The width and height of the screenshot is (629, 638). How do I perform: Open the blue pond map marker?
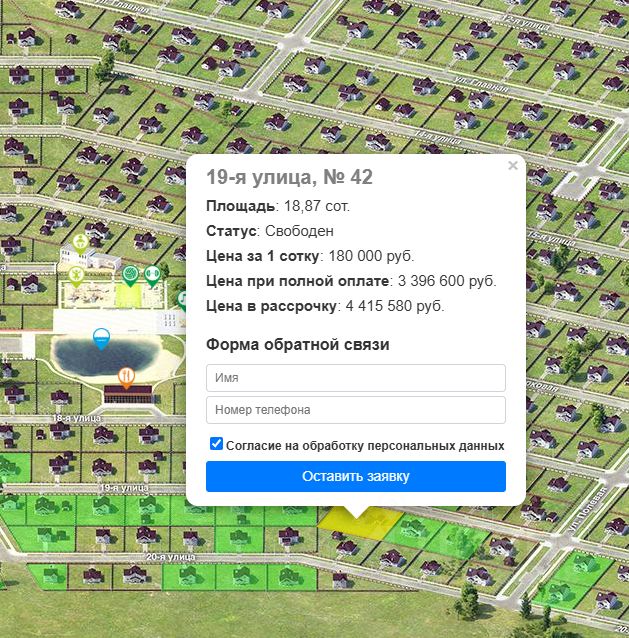tap(101, 339)
